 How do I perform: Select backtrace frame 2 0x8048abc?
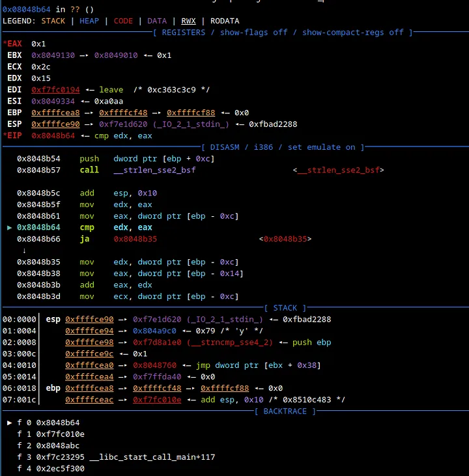[49, 445]
